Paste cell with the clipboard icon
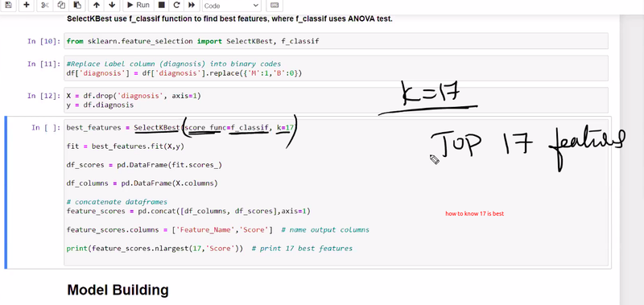 76,5
